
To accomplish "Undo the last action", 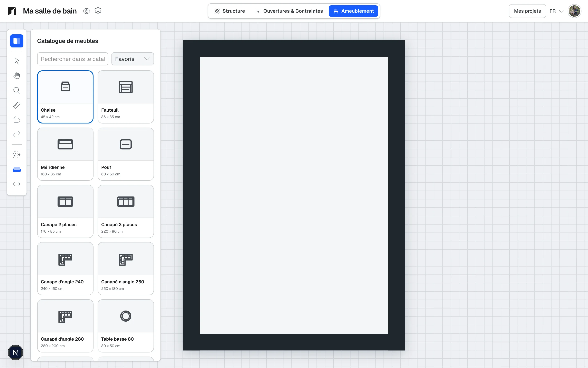I will 17,120.
